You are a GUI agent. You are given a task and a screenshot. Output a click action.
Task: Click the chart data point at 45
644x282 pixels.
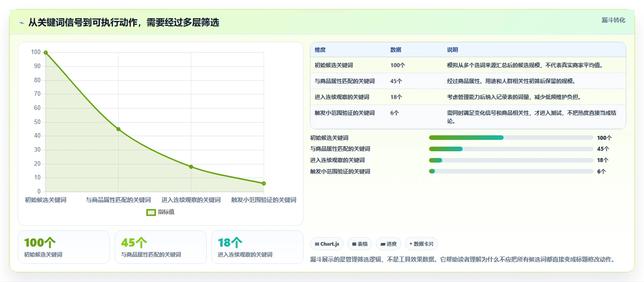click(118, 129)
